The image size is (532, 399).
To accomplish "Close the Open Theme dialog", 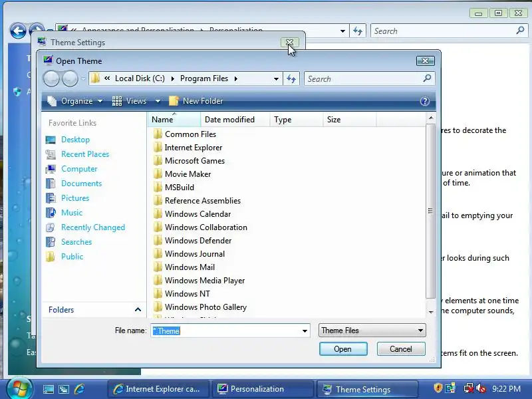I will pos(425,61).
